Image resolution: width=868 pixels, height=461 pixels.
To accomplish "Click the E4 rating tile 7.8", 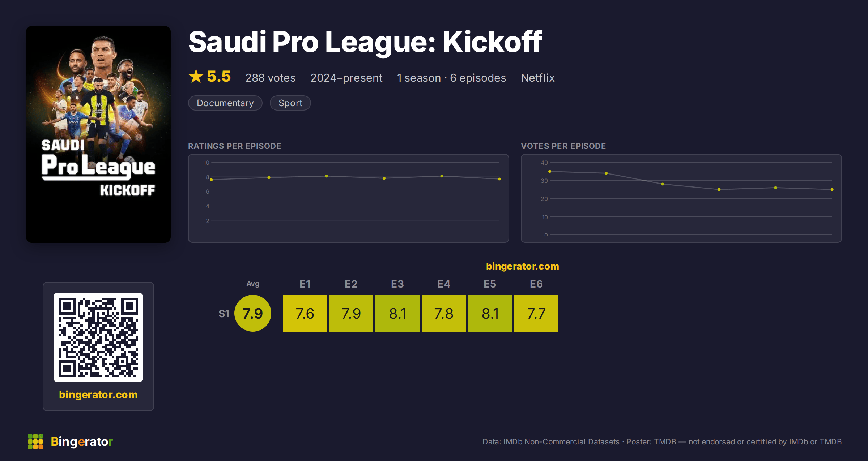I will [x=444, y=313].
